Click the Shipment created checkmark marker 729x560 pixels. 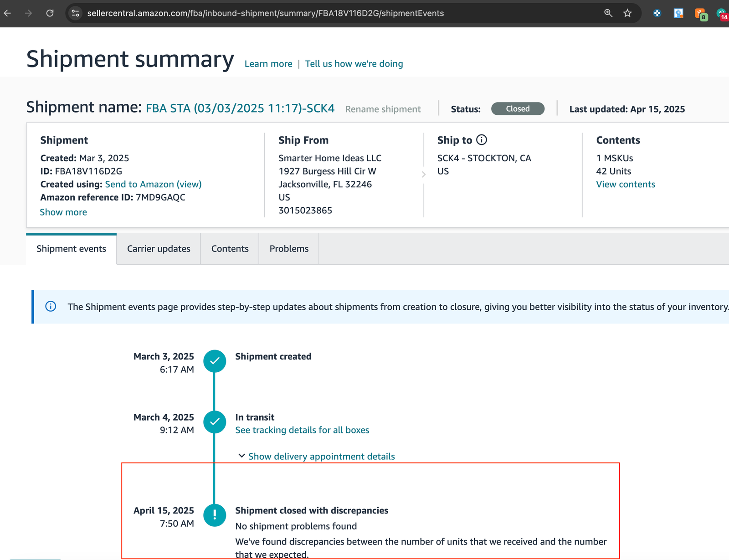[x=215, y=361]
